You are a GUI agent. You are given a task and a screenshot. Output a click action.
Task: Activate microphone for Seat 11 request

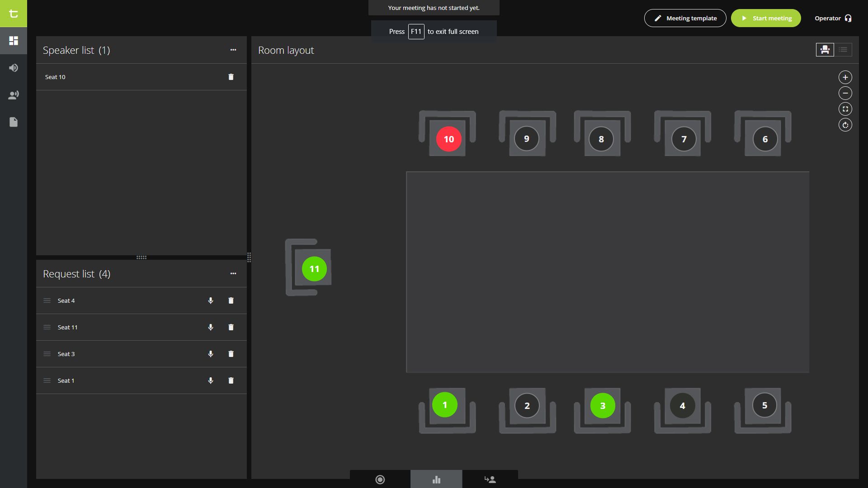(211, 327)
